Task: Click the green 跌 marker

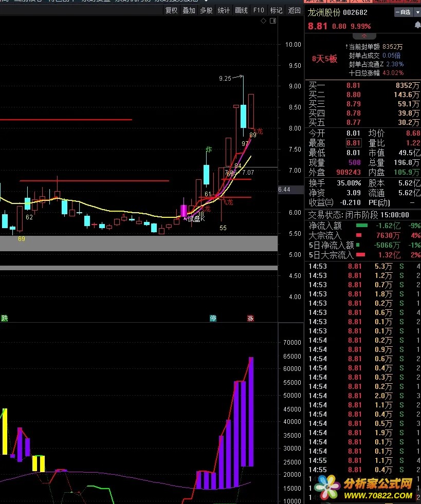Action: [5, 318]
